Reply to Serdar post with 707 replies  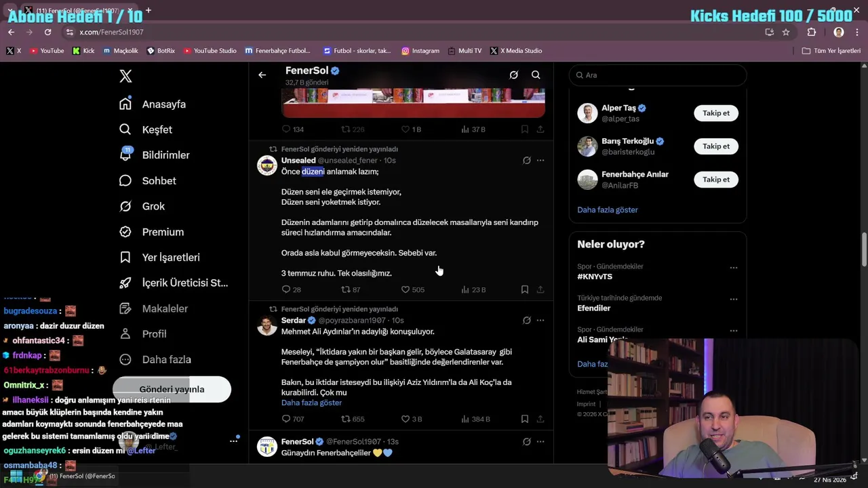tap(292, 419)
